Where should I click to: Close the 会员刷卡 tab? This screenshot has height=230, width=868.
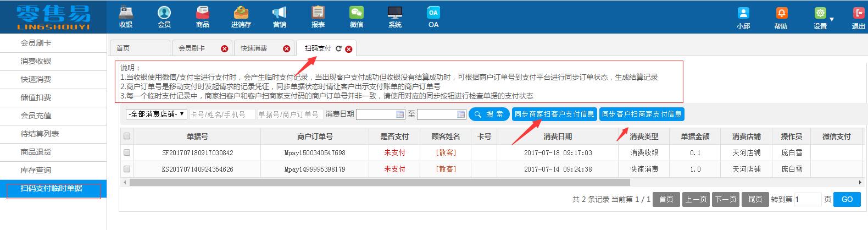coord(224,48)
